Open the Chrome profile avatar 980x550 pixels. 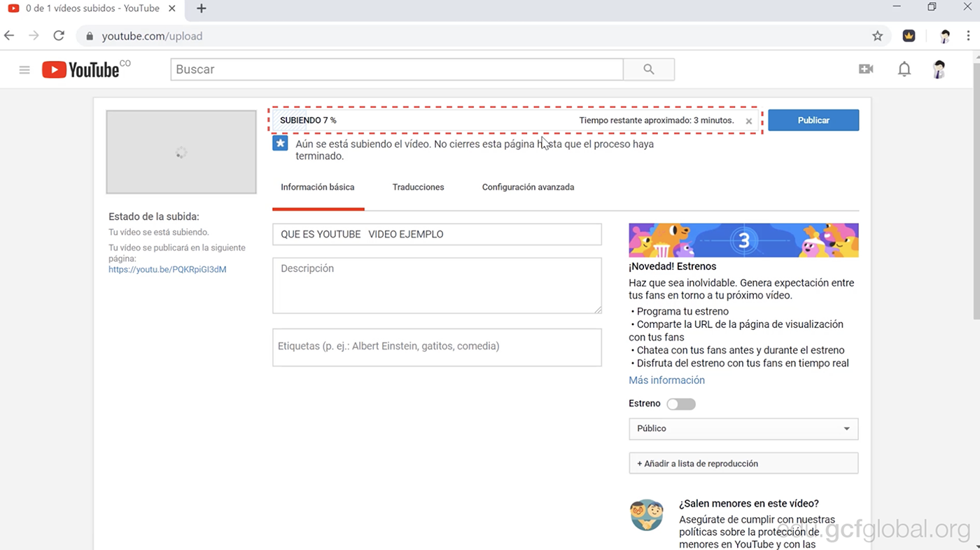point(945,36)
